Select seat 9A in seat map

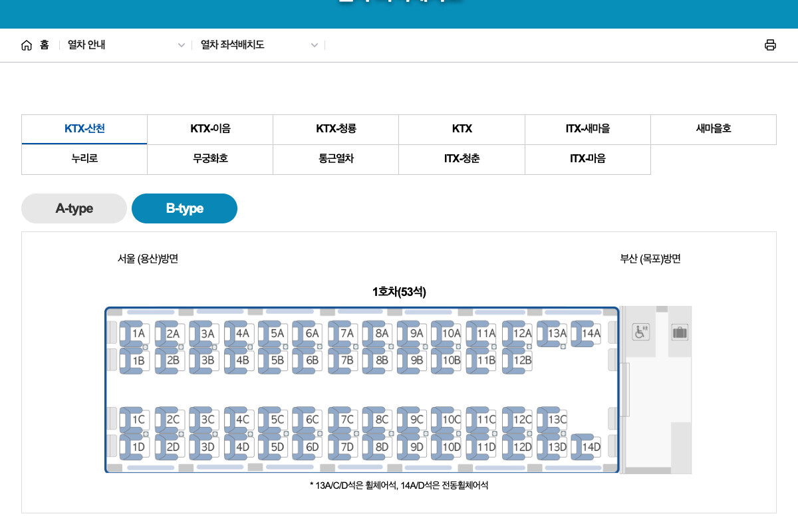click(412, 333)
